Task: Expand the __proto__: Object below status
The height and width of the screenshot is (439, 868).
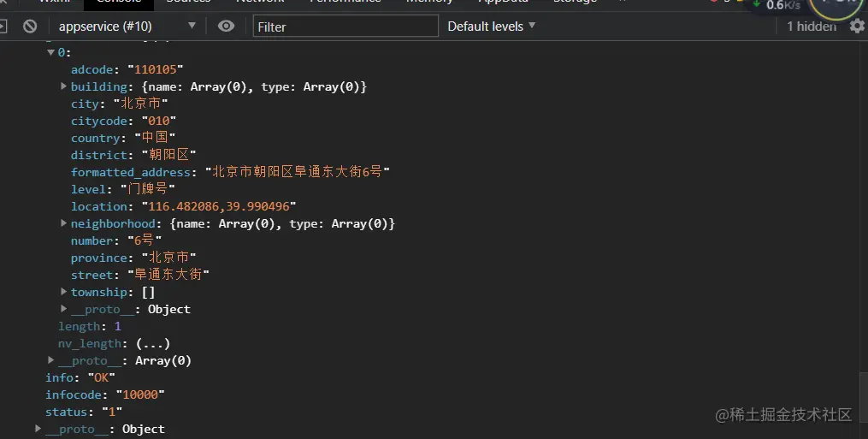Action: pyautogui.click(x=38, y=429)
